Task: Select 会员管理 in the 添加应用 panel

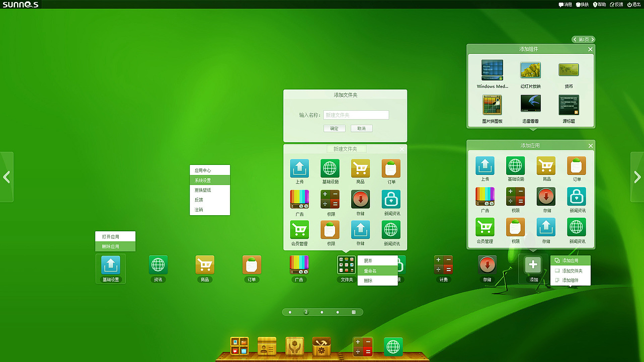Action: point(485,227)
